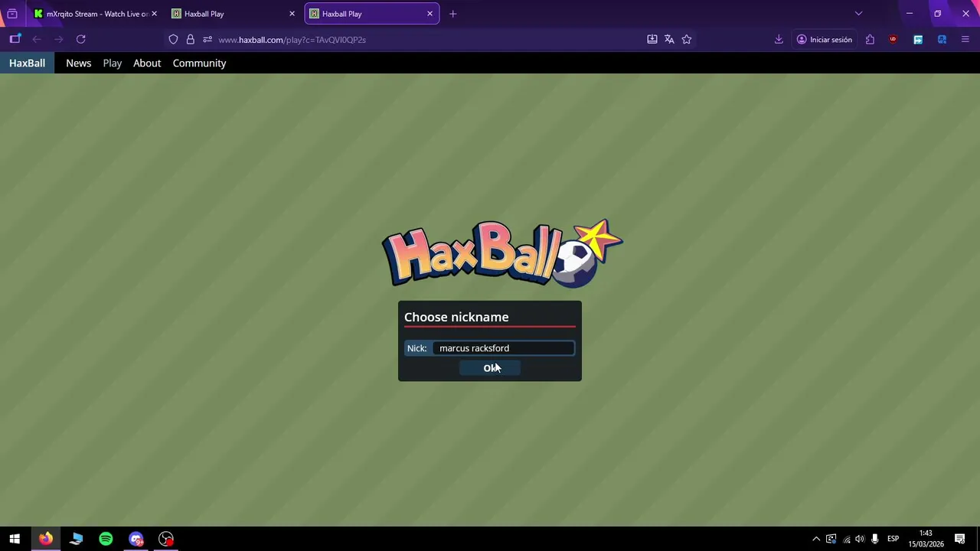Open Firefox View icon in tab bar

click(12, 14)
